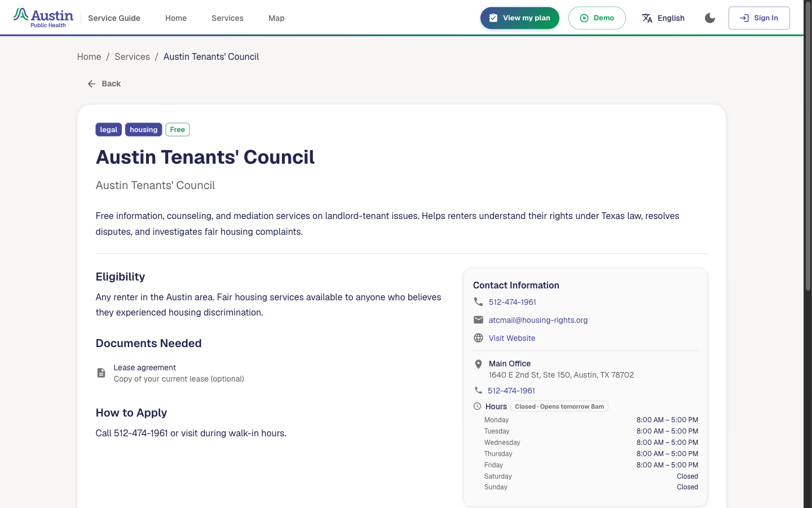This screenshot has height=508, width=812.
Task: Click the Closed · Opens tomorrow 8am badge
Action: (x=559, y=406)
